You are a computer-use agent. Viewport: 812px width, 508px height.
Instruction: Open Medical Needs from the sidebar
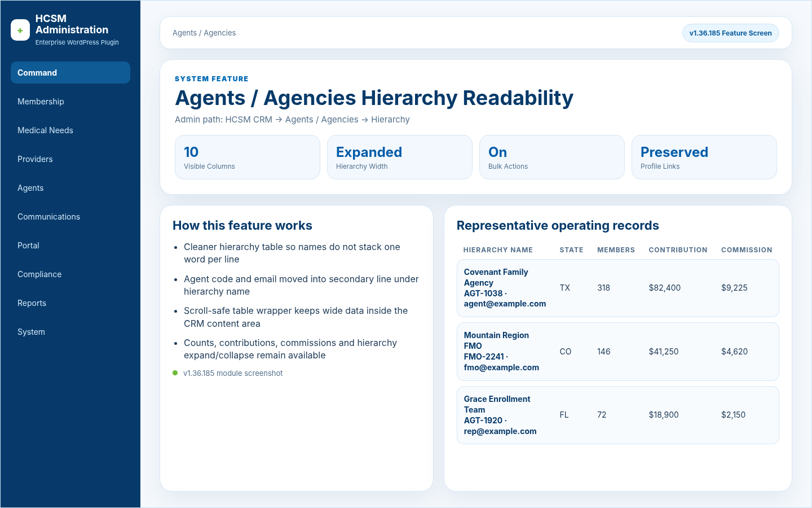tap(70, 130)
